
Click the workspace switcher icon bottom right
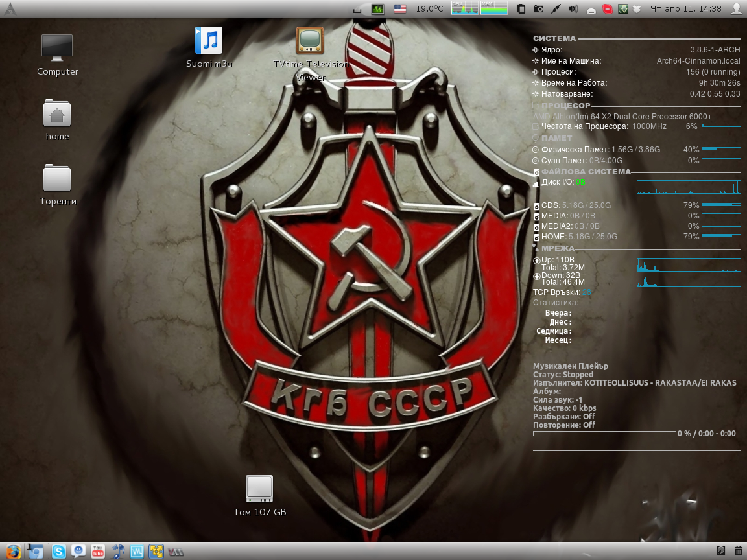(720, 551)
